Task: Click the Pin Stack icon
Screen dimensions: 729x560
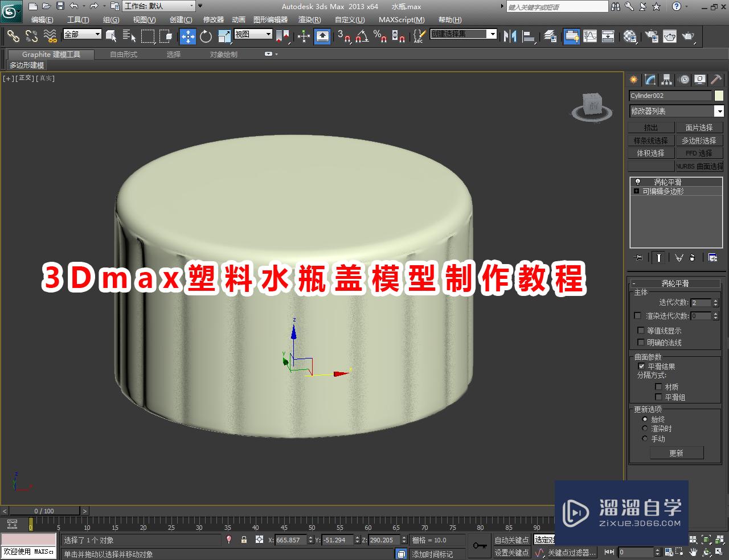Action: click(x=638, y=258)
